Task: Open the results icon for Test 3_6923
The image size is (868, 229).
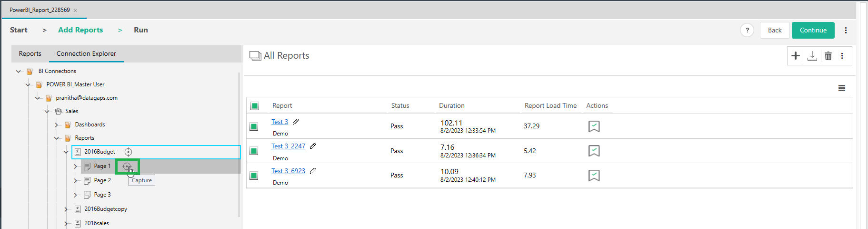Action: click(x=594, y=176)
